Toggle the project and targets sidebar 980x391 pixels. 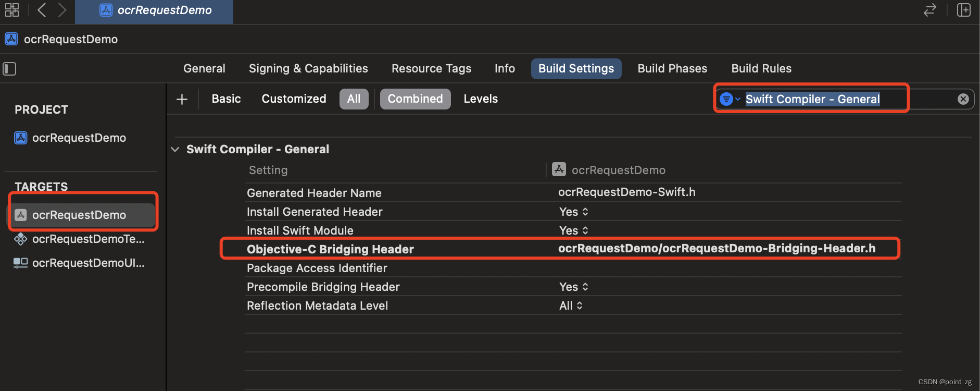[10, 69]
